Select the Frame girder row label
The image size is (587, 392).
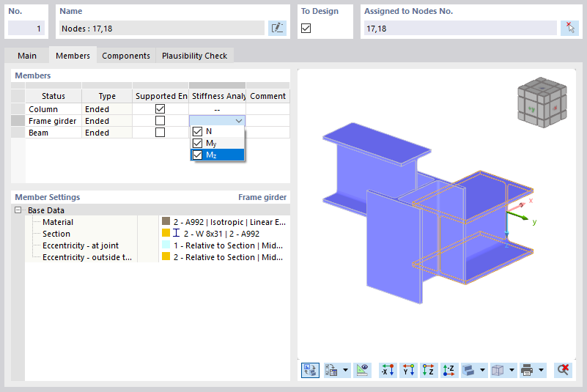(x=53, y=121)
